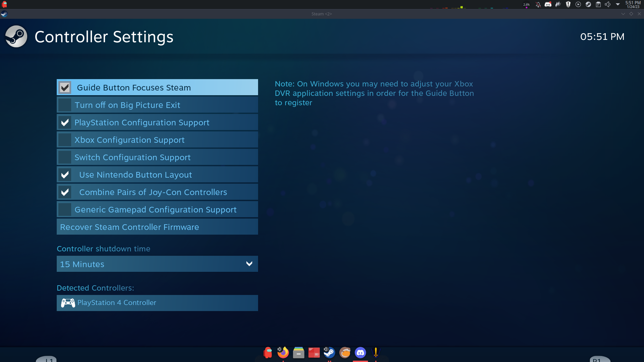Image resolution: width=644 pixels, height=362 pixels.
Task: Open the volume speaker tray icon
Action: [608, 4]
